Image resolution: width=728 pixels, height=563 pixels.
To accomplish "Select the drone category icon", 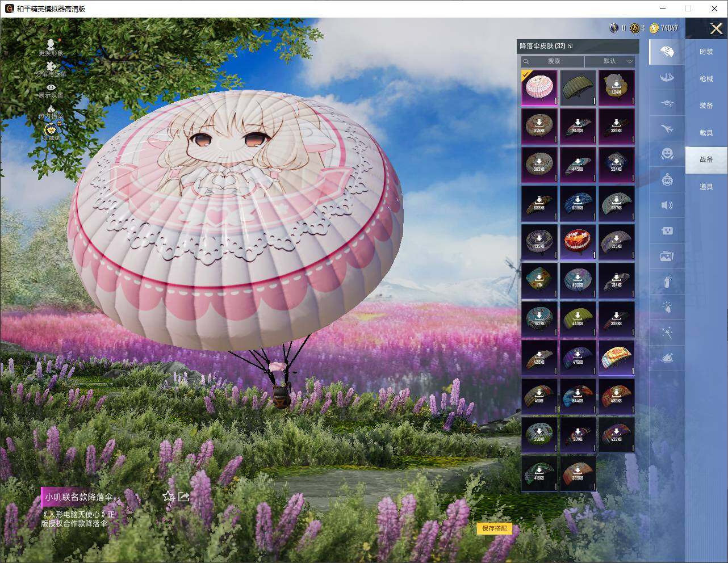I will point(667,103).
